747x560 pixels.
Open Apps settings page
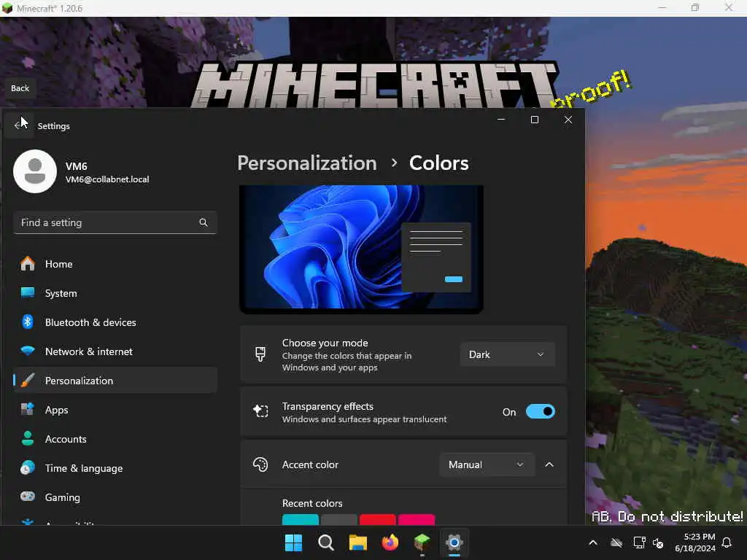(115, 410)
